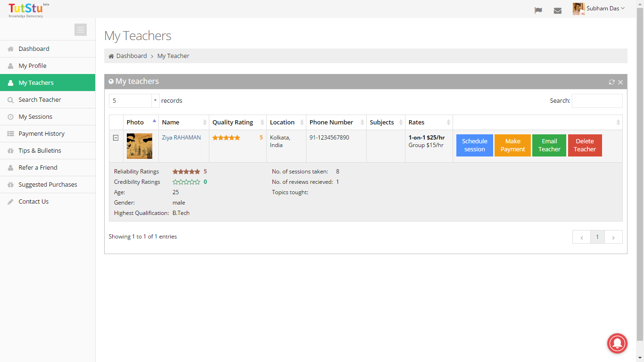Click the Contact Us pencil icon
Viewport: 644px width, 362px height.
point(10,202)
